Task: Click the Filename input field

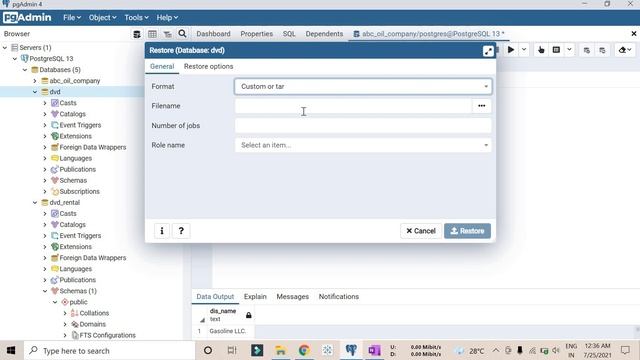Action: click(x=353, y=106)
